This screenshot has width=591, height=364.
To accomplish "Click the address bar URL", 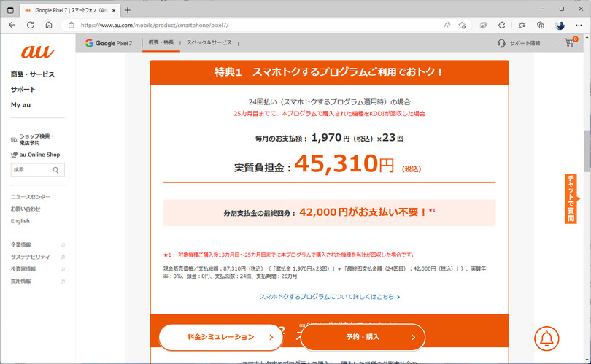I will (x=155, y=26).
